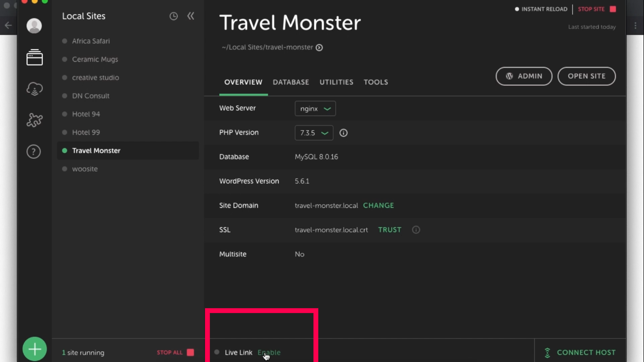Click the green add new site button
Viewport: 644px width, 362px height.
(x=34, y=349)
